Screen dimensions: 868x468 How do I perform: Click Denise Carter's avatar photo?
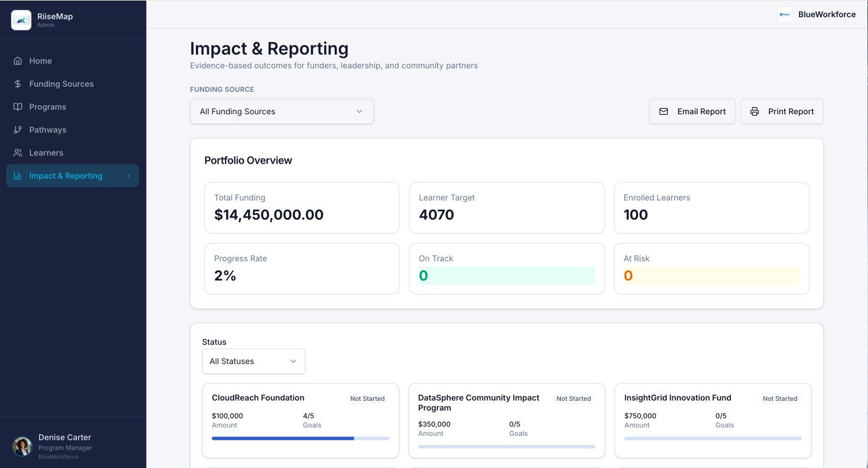click(x=22, y=446)
